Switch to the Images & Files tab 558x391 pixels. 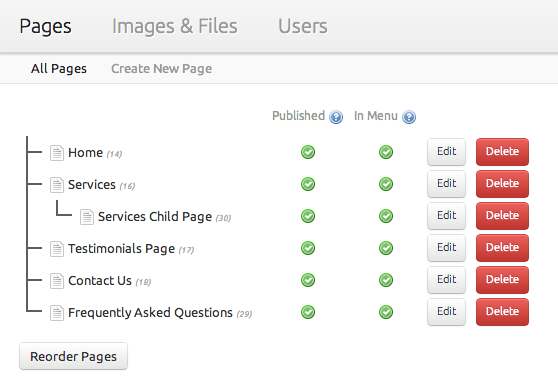(175, 26)
